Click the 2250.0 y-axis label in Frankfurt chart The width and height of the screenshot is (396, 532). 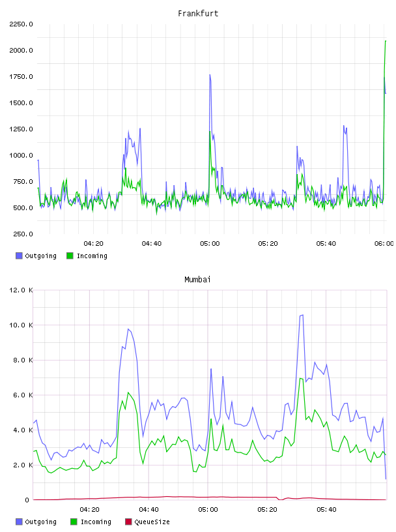tap(21, 24)
